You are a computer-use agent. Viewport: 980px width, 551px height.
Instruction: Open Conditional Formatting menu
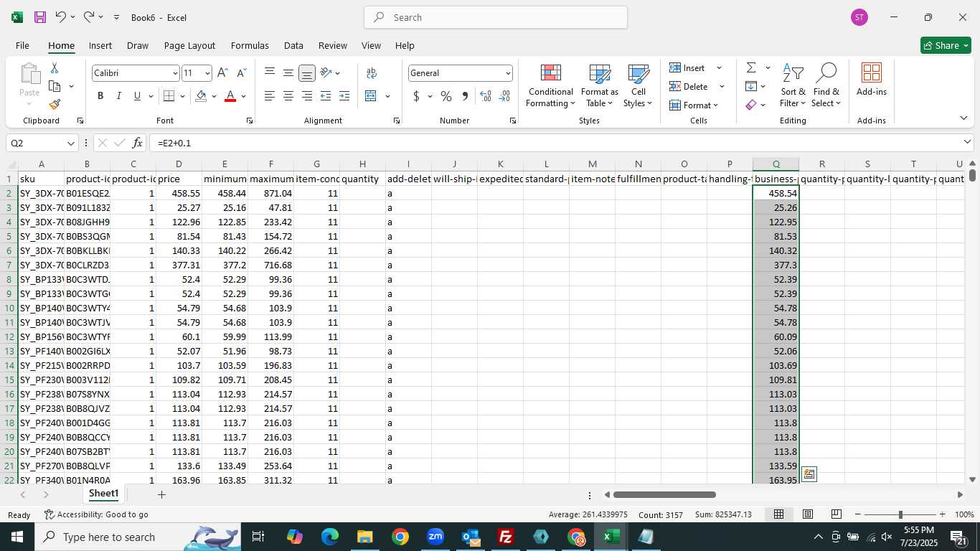[x=550, y=86]
